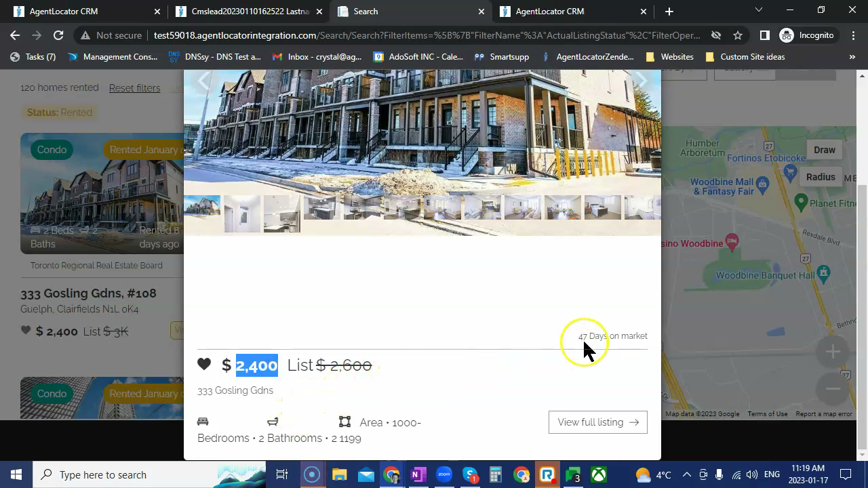Screen dimensions: 868x488
Task: Open the Xbox app from the taskbar
Action: tap(599, 474)
